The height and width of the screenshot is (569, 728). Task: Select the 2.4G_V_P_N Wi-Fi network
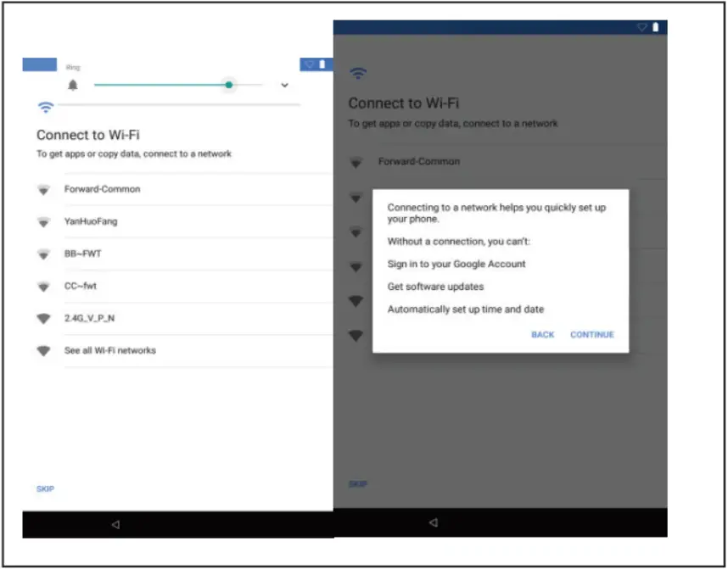point(184,318)
